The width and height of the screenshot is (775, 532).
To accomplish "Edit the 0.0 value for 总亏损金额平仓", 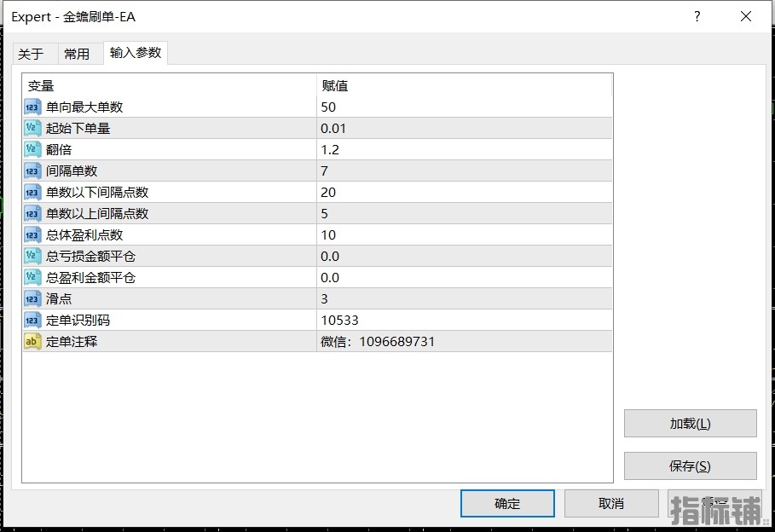I will pyautogui.click(x=464, y=256).
